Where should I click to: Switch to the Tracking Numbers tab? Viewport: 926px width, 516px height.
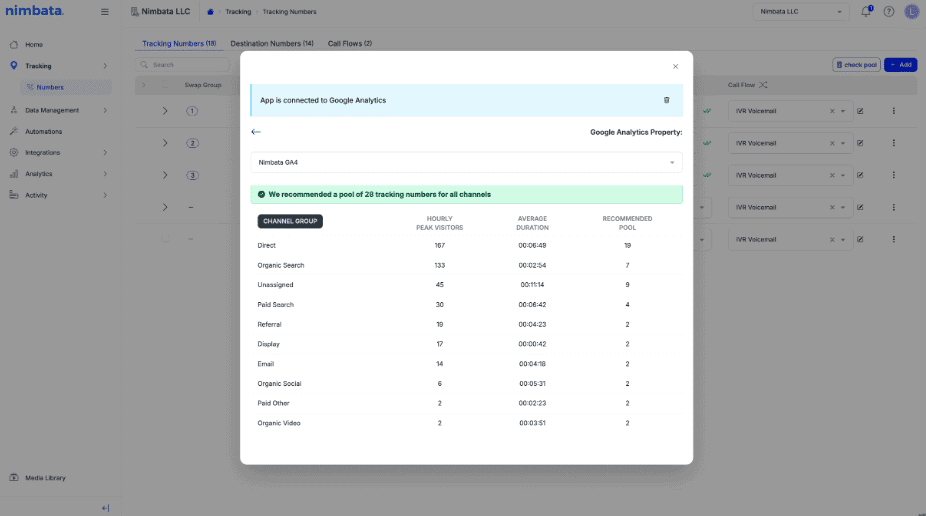[x=179, y=44]
